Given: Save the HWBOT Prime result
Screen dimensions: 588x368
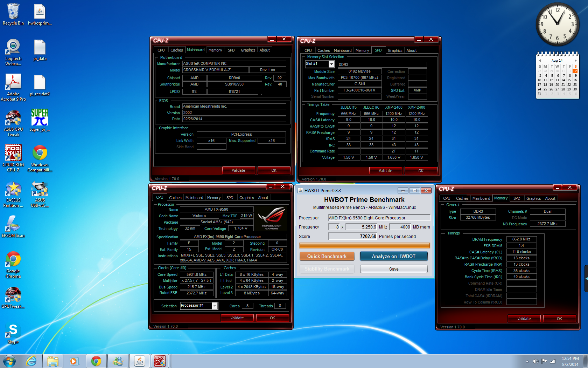Looking at the screenshot, I should click(x=394, y=269).
